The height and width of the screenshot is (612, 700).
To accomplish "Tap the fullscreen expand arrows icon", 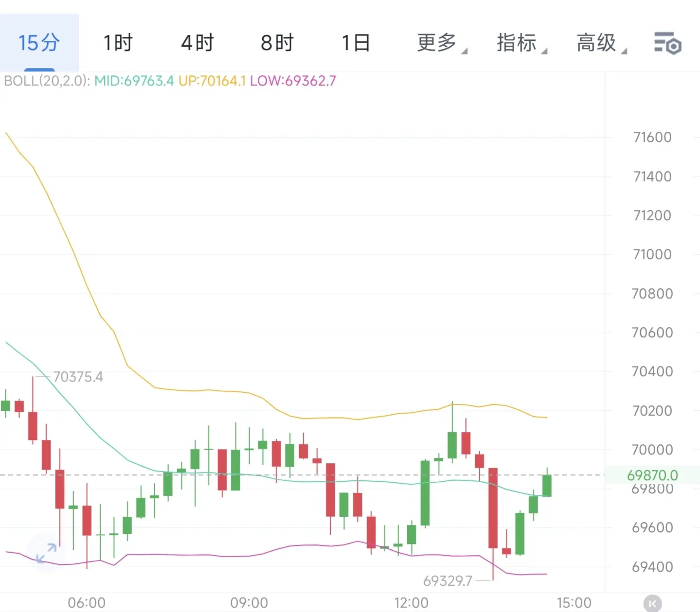I will point(46,553).
